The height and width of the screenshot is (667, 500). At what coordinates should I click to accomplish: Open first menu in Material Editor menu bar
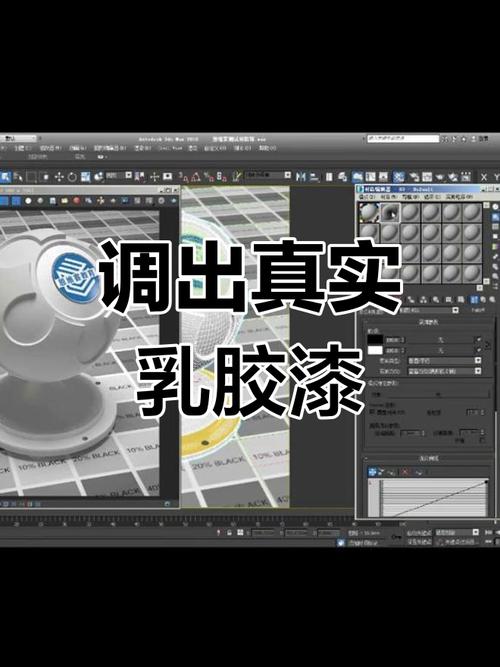pos(367,197)
